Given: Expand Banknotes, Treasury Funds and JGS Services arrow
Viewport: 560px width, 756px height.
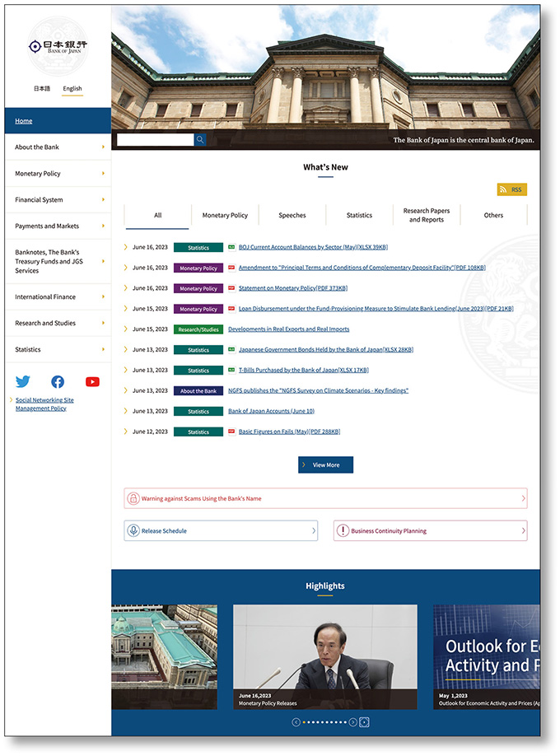Looking at the screenshot, I should click(103, 261).
